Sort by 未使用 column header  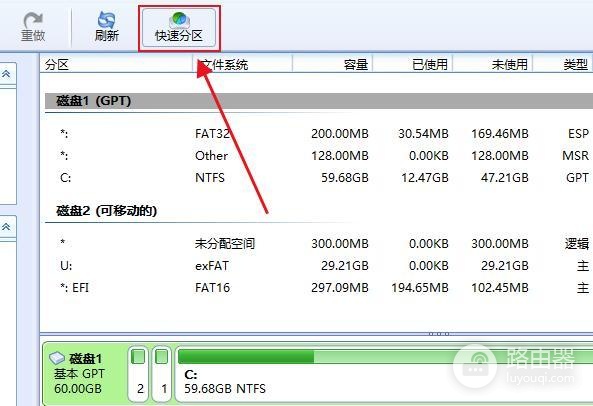[493, 64]
